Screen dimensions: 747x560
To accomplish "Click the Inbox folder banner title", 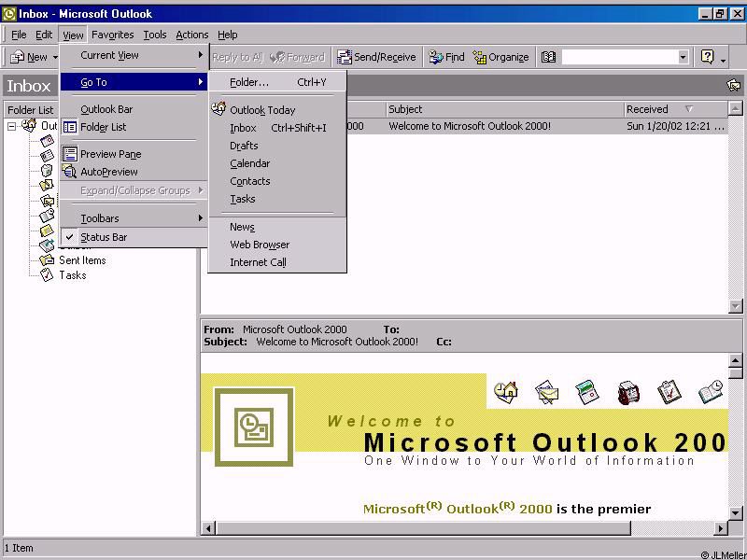I will tap(29, 86).
